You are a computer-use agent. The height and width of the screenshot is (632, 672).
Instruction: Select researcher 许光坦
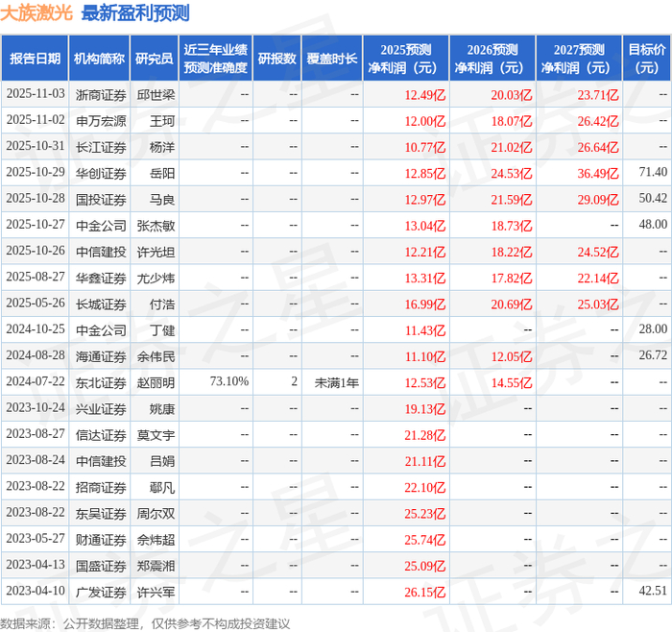(x=156, y=252)
